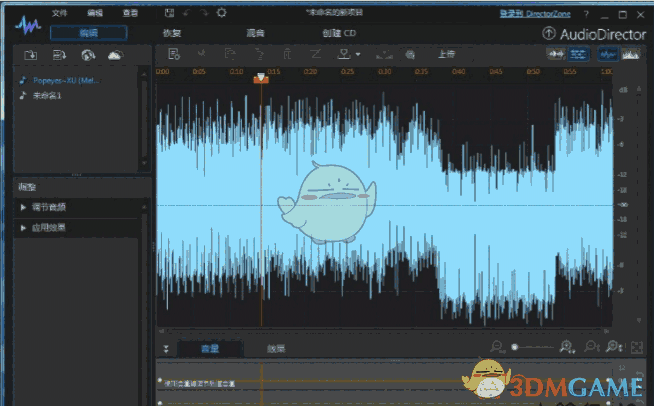Toggle the waveform display view
Viewport: 654px width, 406px height.
click(x=608, y=54)
